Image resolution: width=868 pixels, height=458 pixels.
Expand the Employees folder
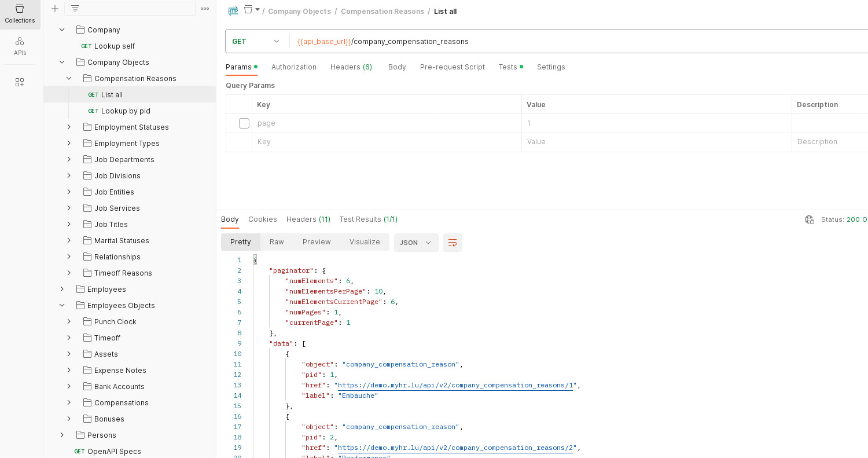coord(62,289)
